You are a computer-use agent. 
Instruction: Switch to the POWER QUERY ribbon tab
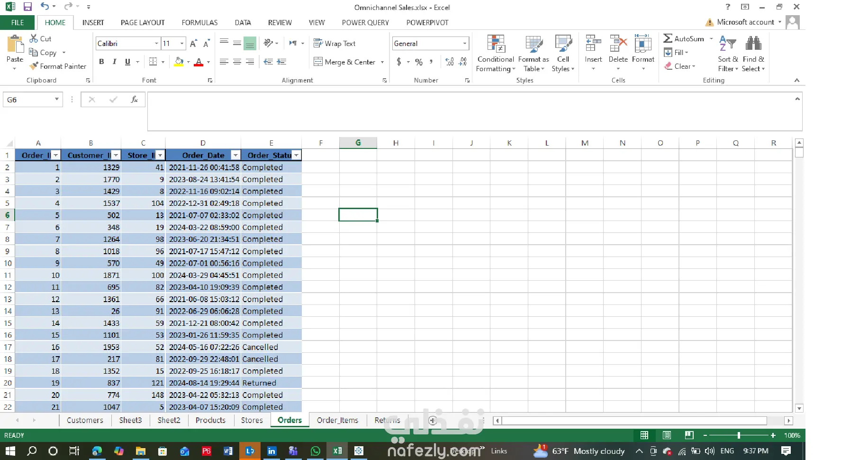pos(365,23)
